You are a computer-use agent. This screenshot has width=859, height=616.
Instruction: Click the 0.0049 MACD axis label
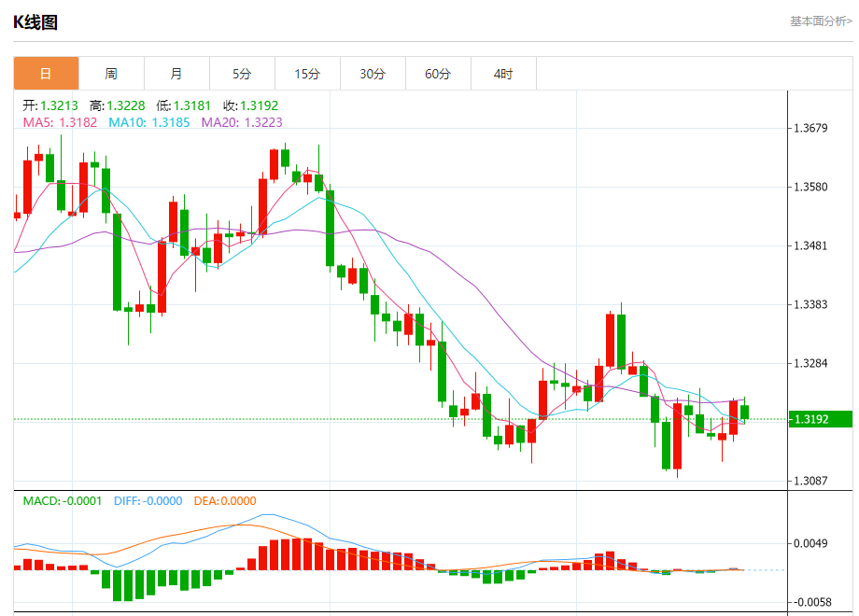810,543
